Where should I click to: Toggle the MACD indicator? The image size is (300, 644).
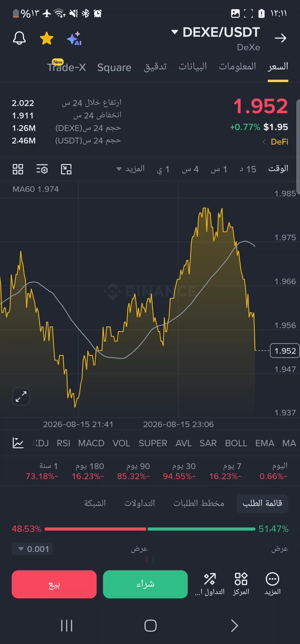91,443
